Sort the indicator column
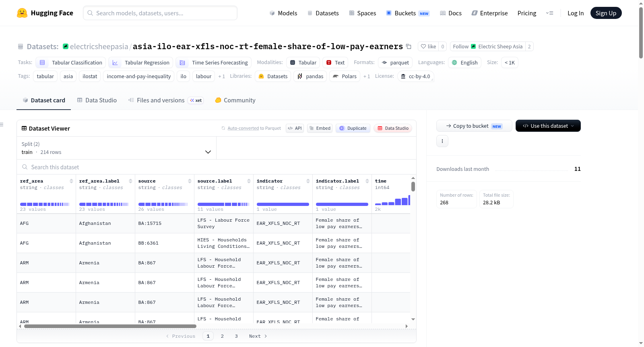 point(308,181)
